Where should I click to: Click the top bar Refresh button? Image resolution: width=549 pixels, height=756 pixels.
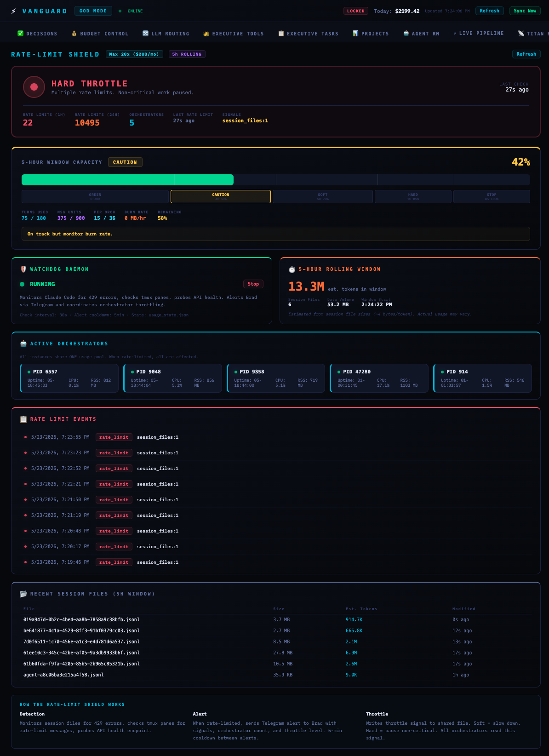click(489, 11)
